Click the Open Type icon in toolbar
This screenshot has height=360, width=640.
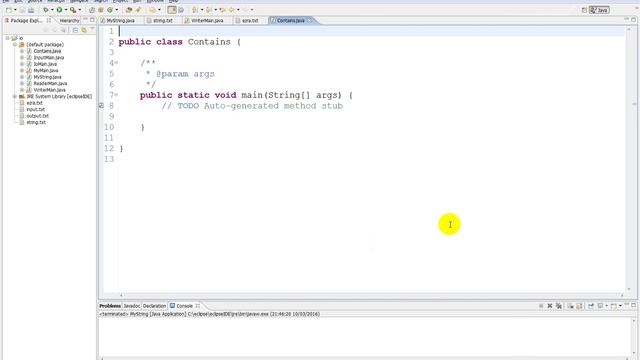pos(129,10)
